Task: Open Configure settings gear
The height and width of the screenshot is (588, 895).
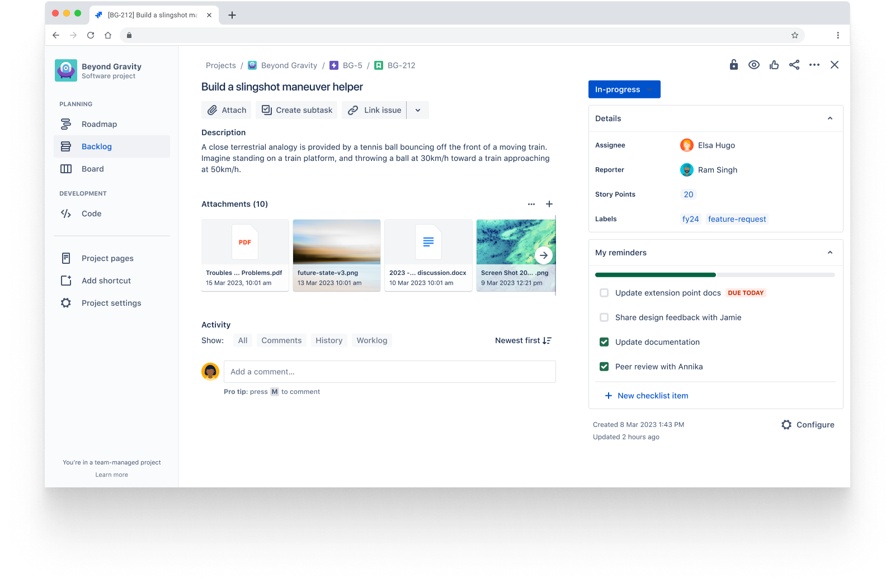Action: click(808, 425)
